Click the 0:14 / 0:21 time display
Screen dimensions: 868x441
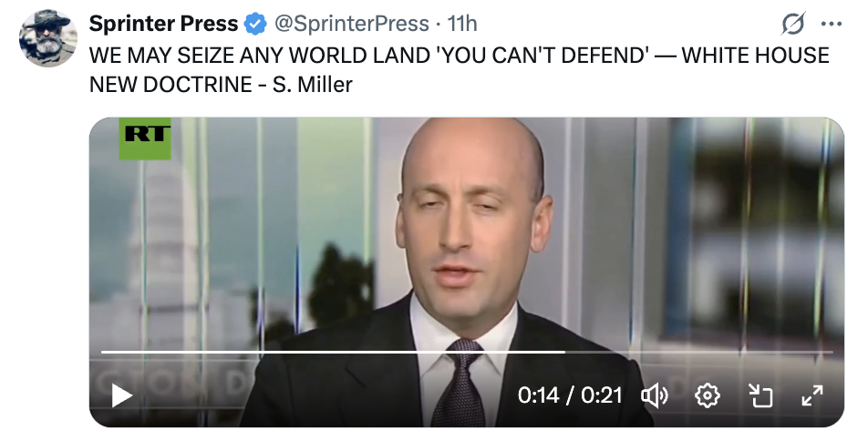[x=570, y=395]
